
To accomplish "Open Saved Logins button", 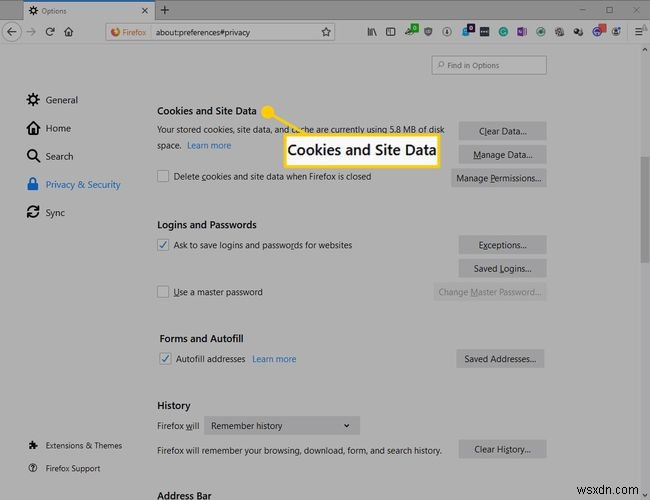I will click(502, 269).
